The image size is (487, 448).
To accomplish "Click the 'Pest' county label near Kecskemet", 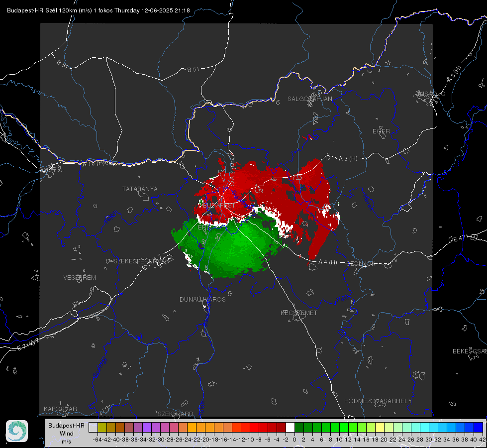I will point(342,300).
